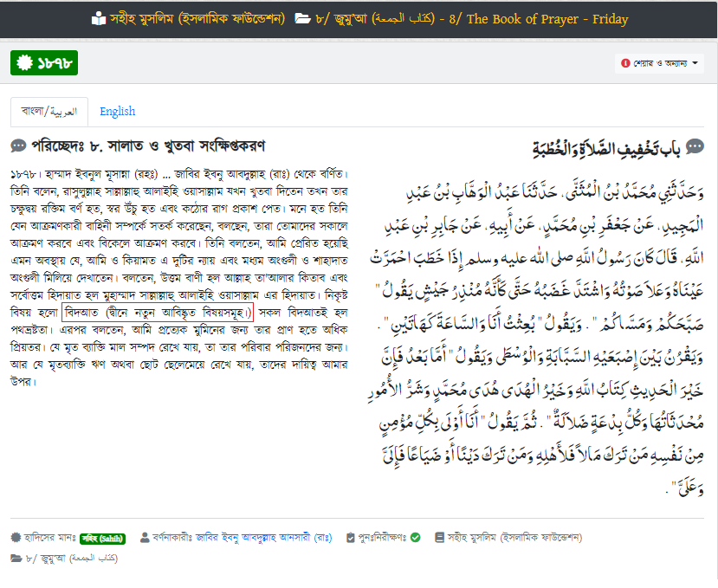Switch to the English tab
The image size is (718, 588).
tap(117, 112)
